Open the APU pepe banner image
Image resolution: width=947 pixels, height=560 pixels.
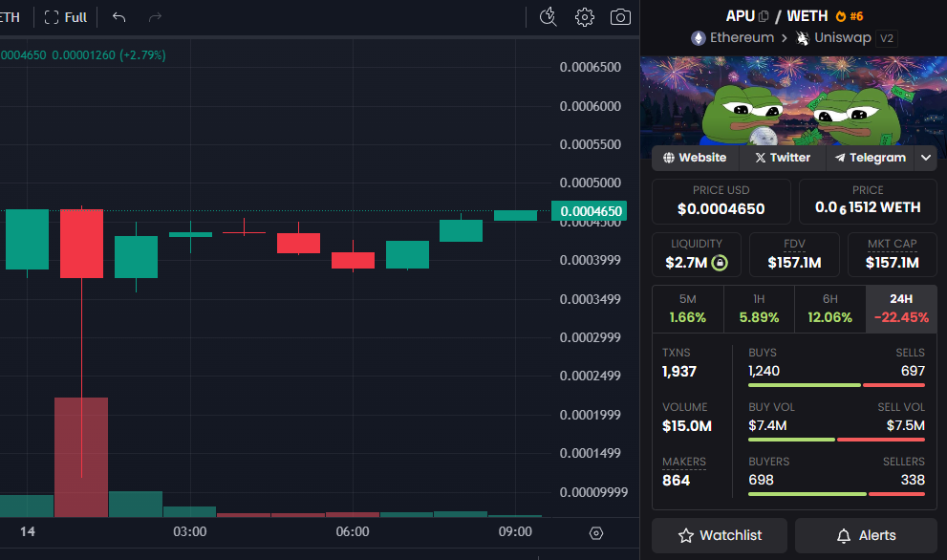coord(793,100)
